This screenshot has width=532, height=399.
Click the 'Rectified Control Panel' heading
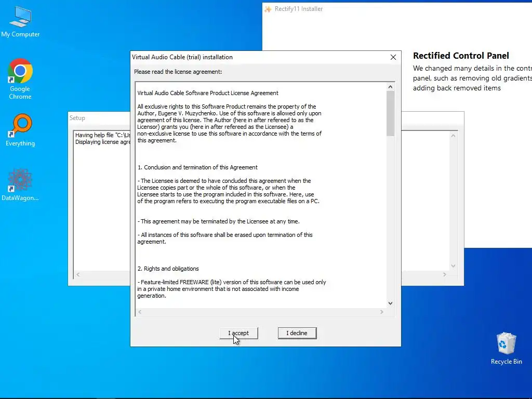click(x=461, y=56)
